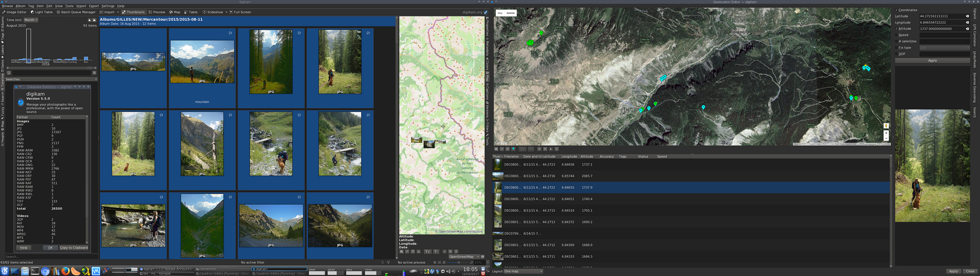This screenshot has width=980, height=276.
Task: Switch to Table view mode
Action: click(x=190, y=12)
